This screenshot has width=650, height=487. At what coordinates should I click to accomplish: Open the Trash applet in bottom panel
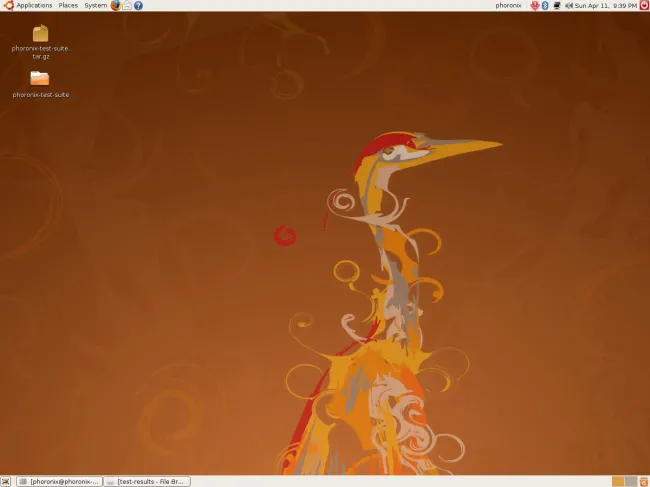pyautogui.click(x=644, y=481)
